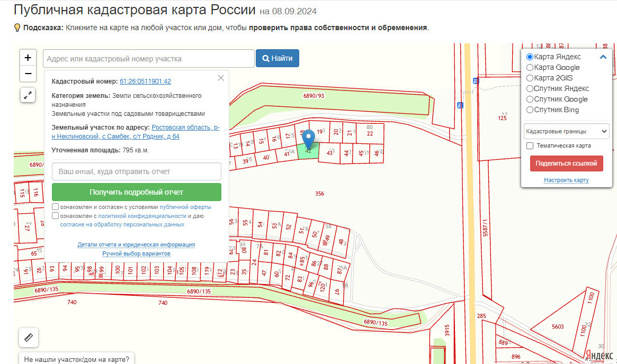Image resolution: width=617 pixels, height=364 pixels.
Task: Zoom out the map with minus button
Action: pyautogui.click(x=28, y=74)
